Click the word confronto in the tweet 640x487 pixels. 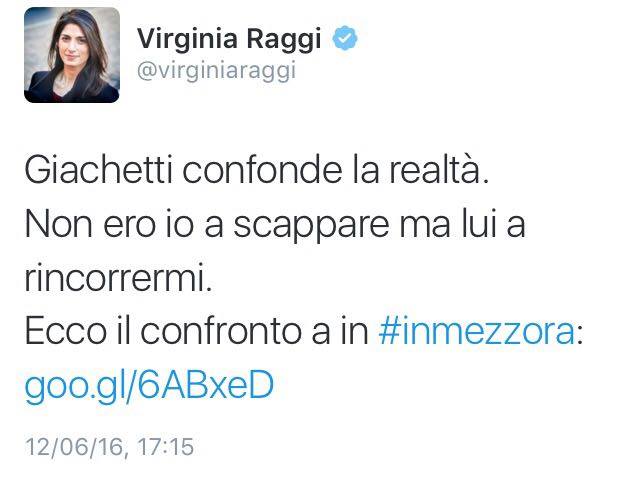(x=235, y=332)
